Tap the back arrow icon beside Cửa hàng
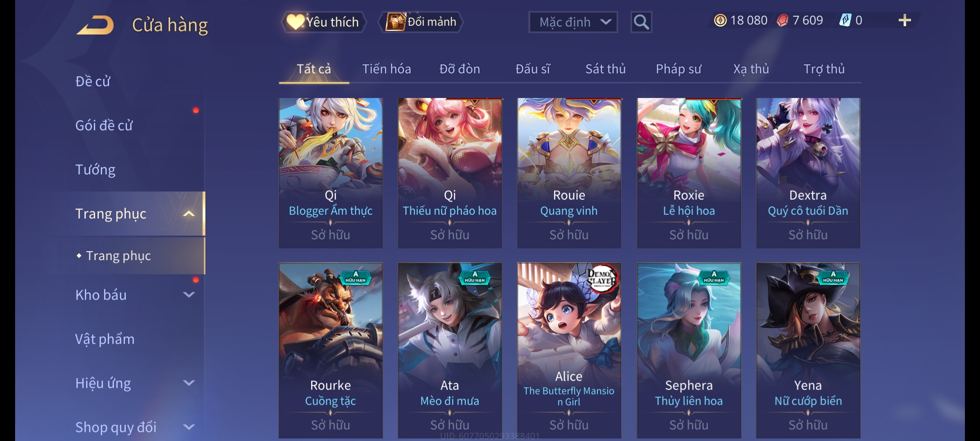 coord(95,25)
